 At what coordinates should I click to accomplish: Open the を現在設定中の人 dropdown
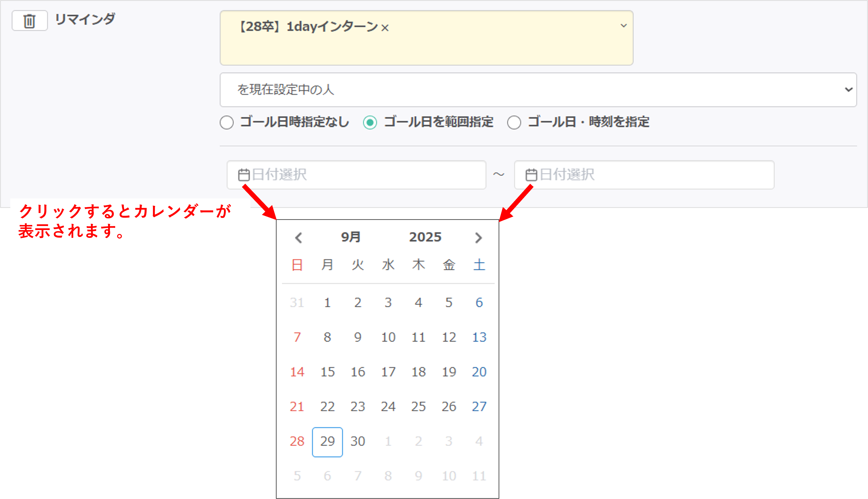point(538,89)
